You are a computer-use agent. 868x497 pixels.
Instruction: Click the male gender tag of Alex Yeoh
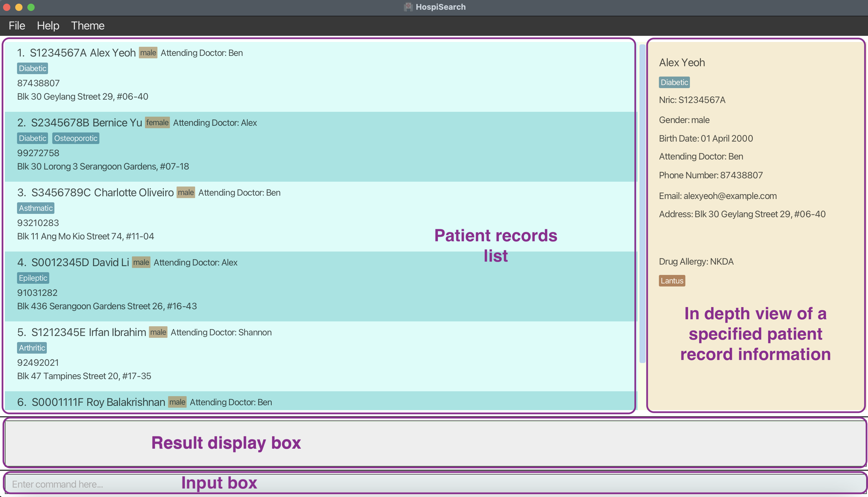(x=148, y=53)
